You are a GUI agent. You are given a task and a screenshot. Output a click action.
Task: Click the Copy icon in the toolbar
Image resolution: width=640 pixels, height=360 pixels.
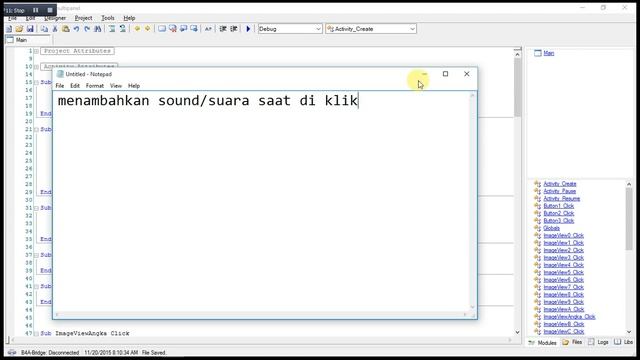tap(44, 29)
